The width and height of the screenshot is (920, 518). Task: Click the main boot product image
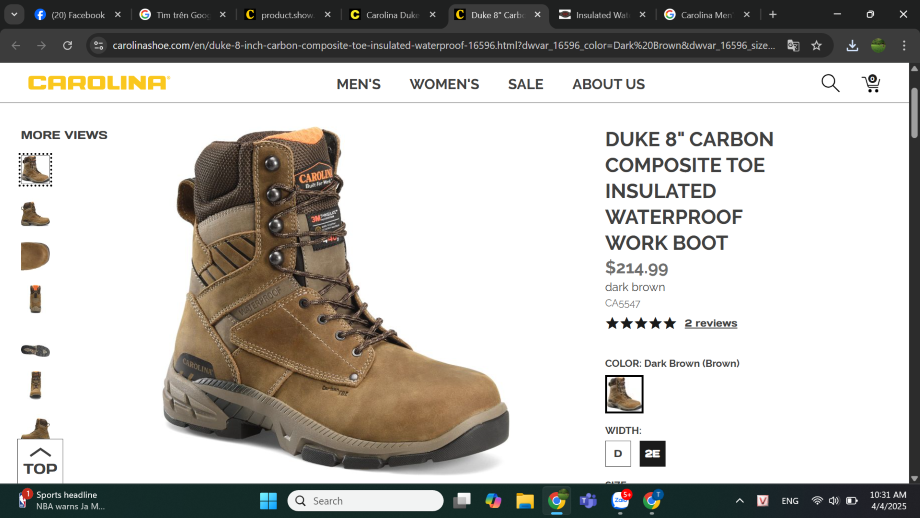[336, 298]
